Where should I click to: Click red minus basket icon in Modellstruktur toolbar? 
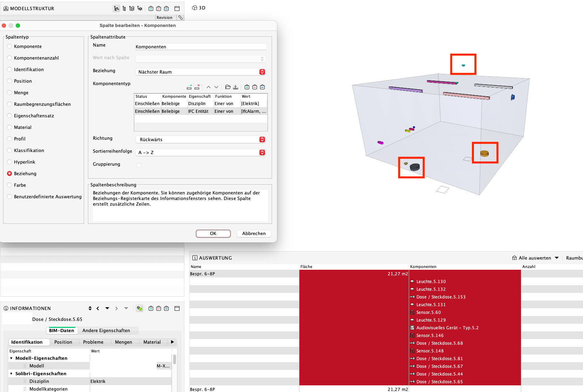pyautogui.click(x=158, y=8)
